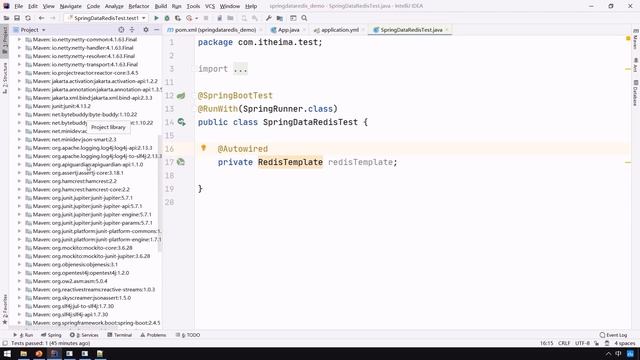Open the TODO tool window

tap(188, 335)
